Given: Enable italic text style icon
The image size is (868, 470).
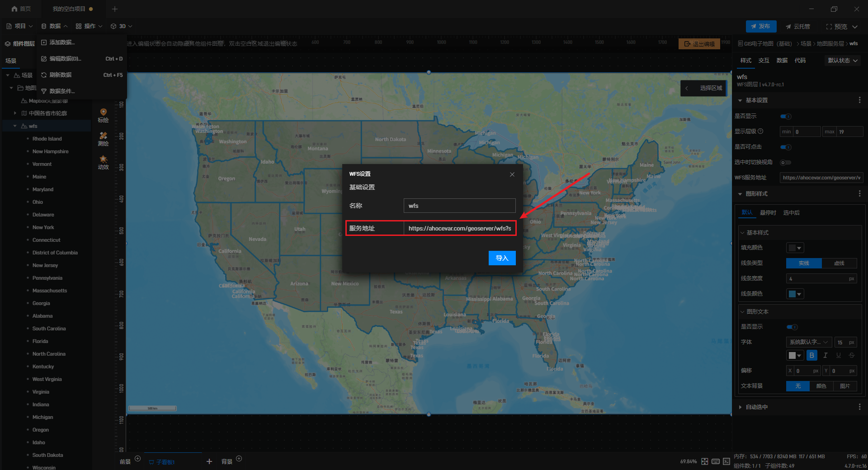Looking at the screenshot, I should [x=825, y=356].
